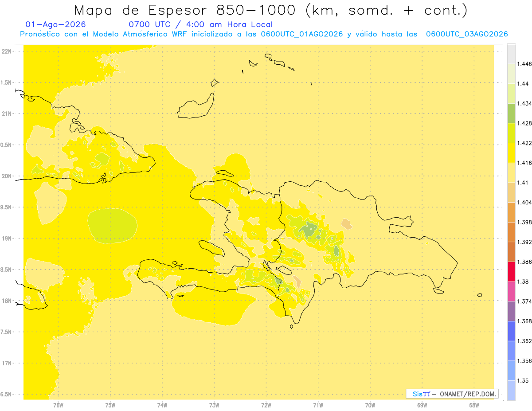Click the colorbar value "1.386"
This screenshot has height=411, width=532.
click(524, 262)
